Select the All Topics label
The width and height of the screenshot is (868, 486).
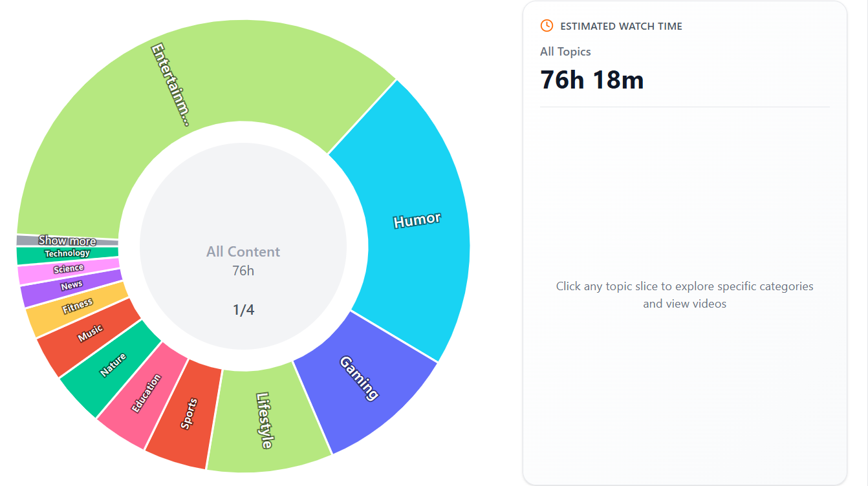[565, 51]
